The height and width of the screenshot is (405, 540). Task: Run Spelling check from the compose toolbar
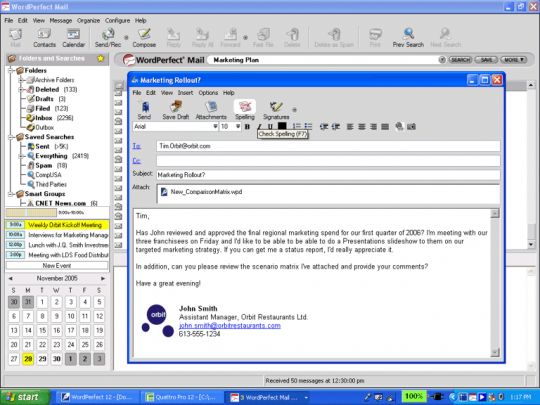point(245,111)
